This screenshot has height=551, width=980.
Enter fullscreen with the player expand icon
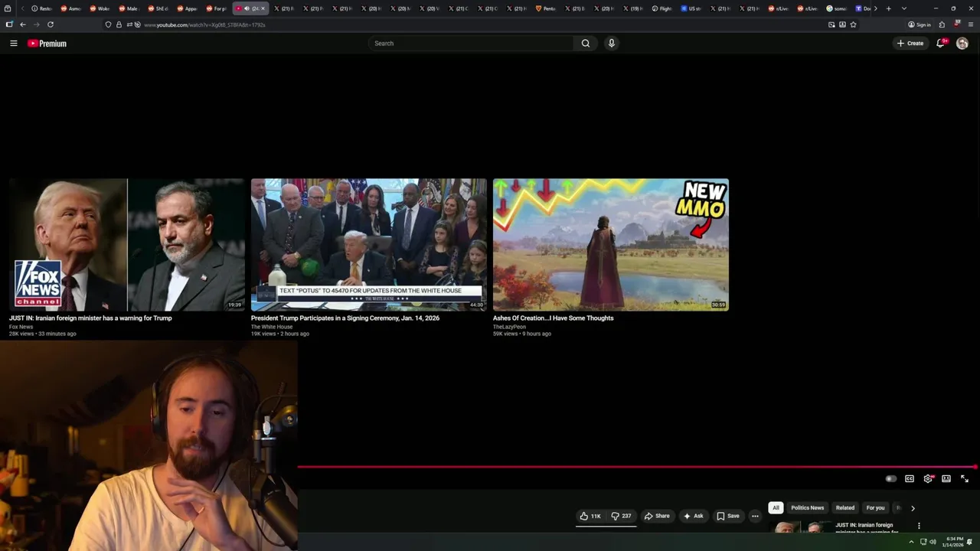tap(965, 479)
